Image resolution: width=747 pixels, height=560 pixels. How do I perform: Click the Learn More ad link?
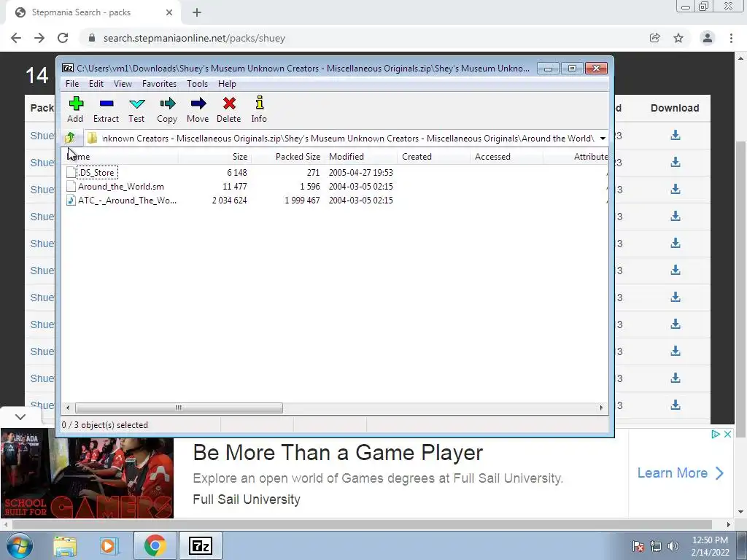681,472
